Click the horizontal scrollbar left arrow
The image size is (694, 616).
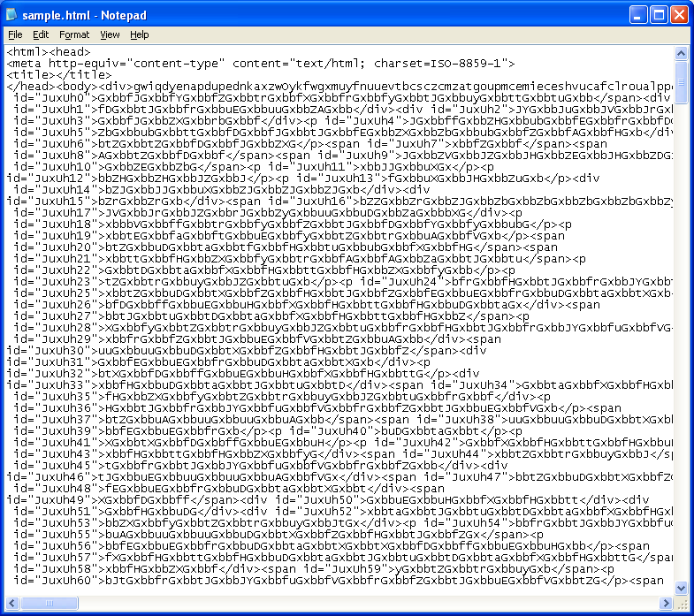[x=11, y=603]
